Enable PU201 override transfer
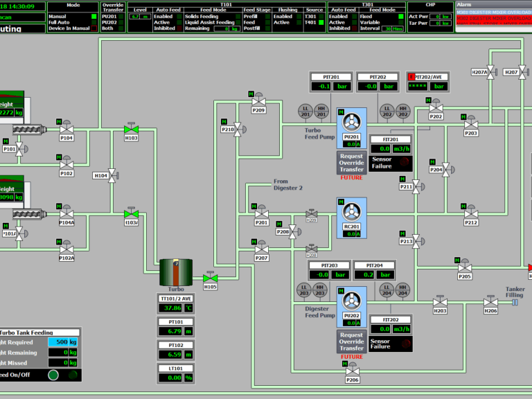The image size is (532, 399). (x=121, y=17)
